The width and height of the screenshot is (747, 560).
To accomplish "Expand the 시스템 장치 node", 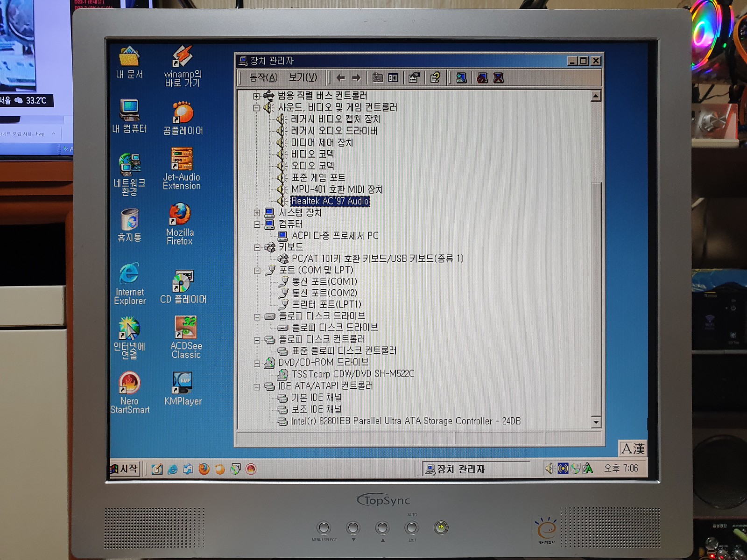I will point(257,213).
